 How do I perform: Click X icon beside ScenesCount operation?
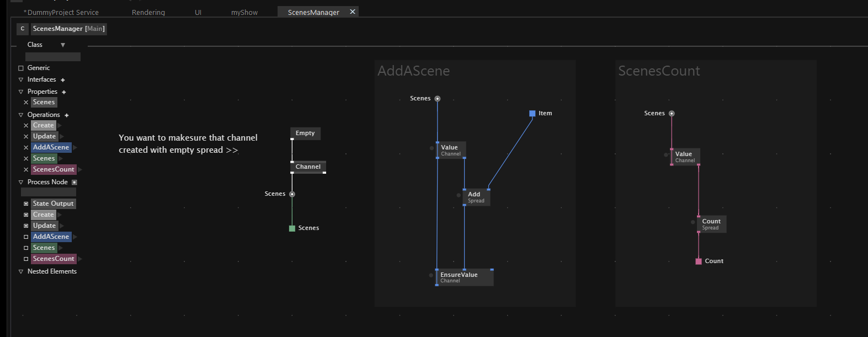26,170
